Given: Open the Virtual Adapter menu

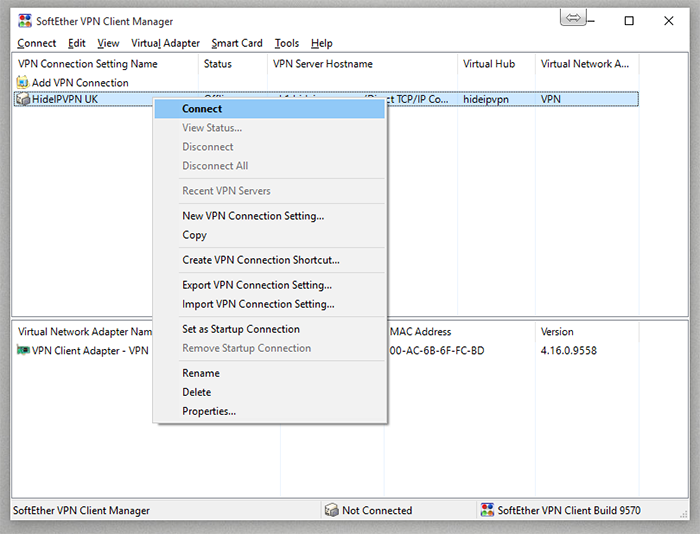Looking at the screenshot, I should coord(165,43).
